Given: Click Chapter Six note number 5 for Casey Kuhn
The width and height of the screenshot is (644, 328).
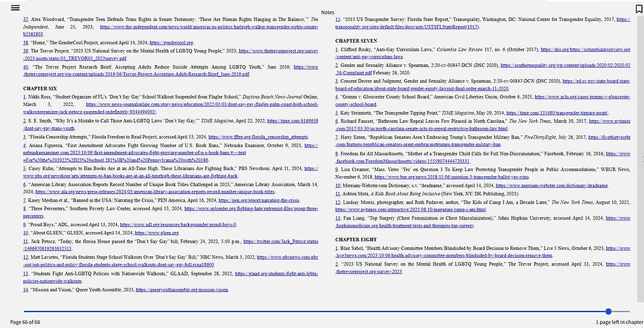Looking at the screenshot, I should point(24,168).
